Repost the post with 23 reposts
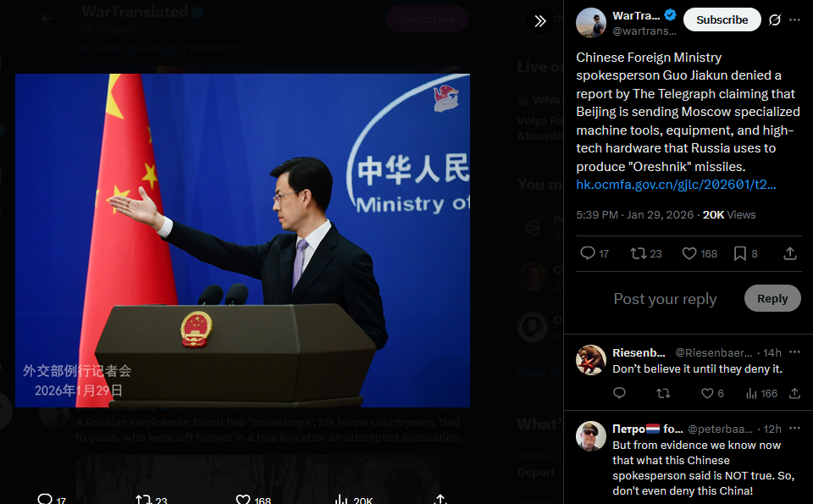813x504 pixels. [x=646, y=253]
